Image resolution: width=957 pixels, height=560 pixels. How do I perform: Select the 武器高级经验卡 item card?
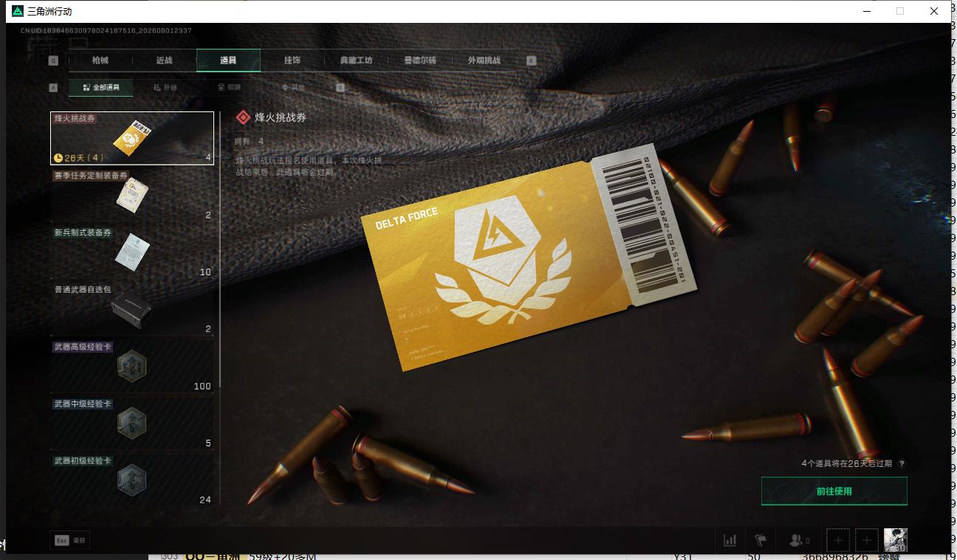pyautogui.click(x=132, y=366)
